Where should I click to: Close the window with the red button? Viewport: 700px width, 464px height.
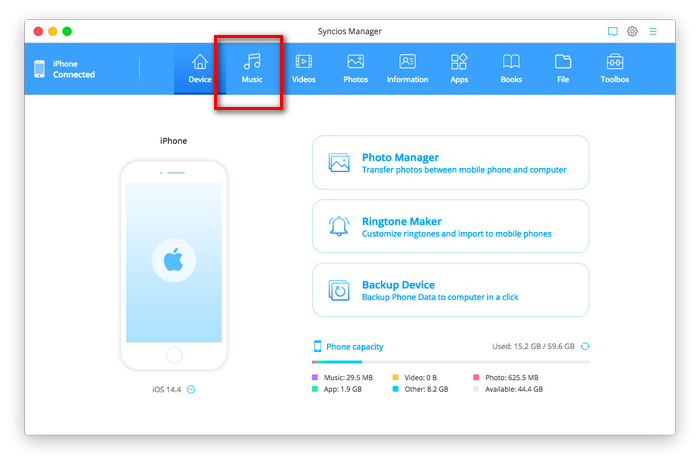[38, 31]
